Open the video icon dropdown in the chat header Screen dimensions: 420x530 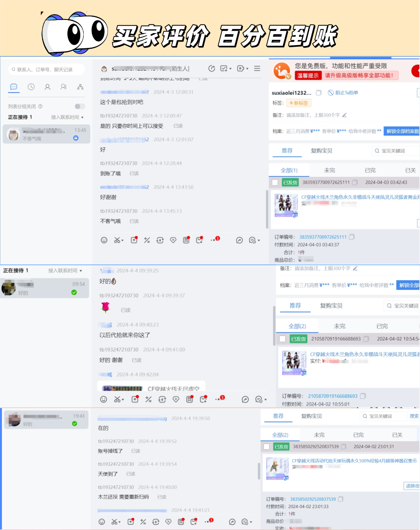[243, 68]
